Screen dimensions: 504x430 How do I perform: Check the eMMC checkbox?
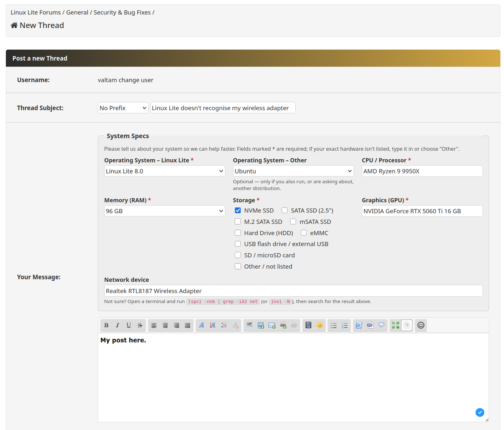click(304, 233)
